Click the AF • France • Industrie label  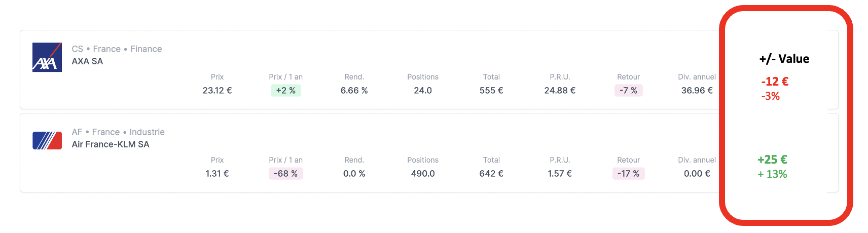coord(118,132)
